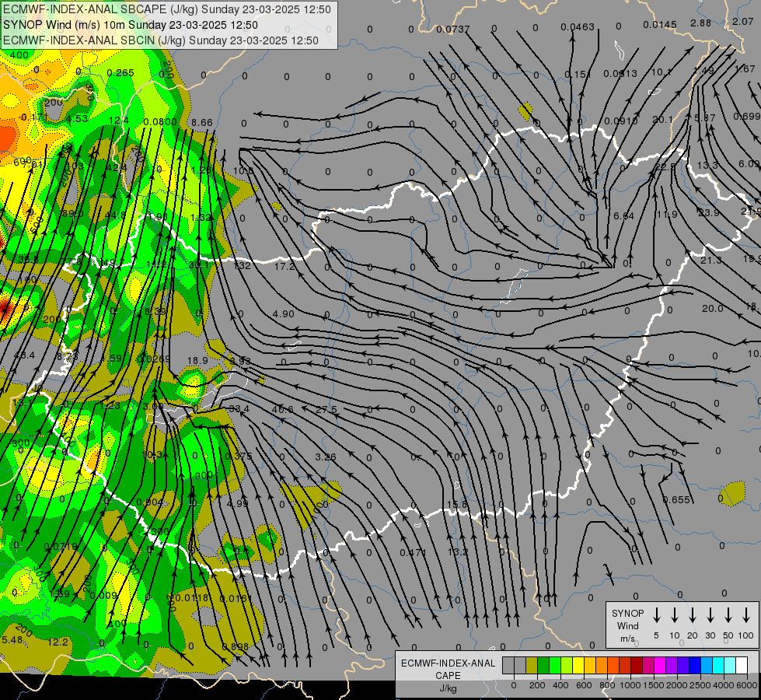The image size is (761, 700).
Task: Click the map value '6.64'
Action: coord(623,215)
